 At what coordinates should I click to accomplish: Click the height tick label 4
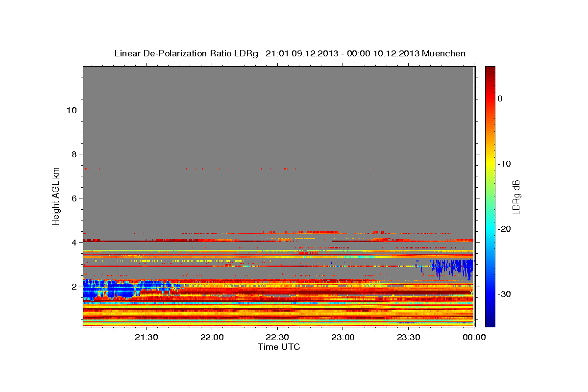(74, 242)
